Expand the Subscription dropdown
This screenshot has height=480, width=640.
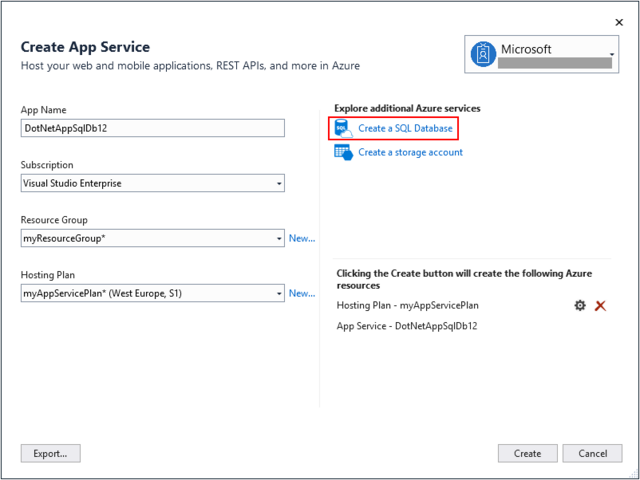coord(279,184)
